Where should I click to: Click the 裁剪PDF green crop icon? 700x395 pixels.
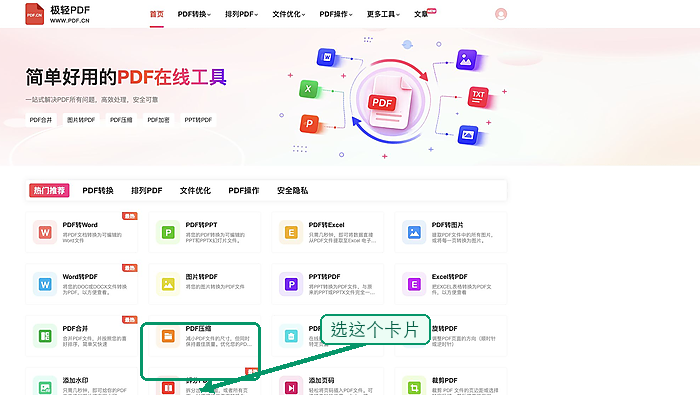coord(414,387)
